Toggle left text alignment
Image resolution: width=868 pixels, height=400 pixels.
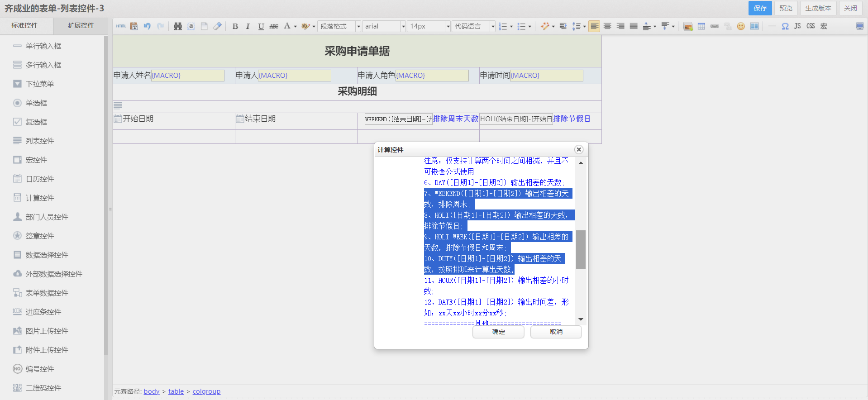click(594, 26)
